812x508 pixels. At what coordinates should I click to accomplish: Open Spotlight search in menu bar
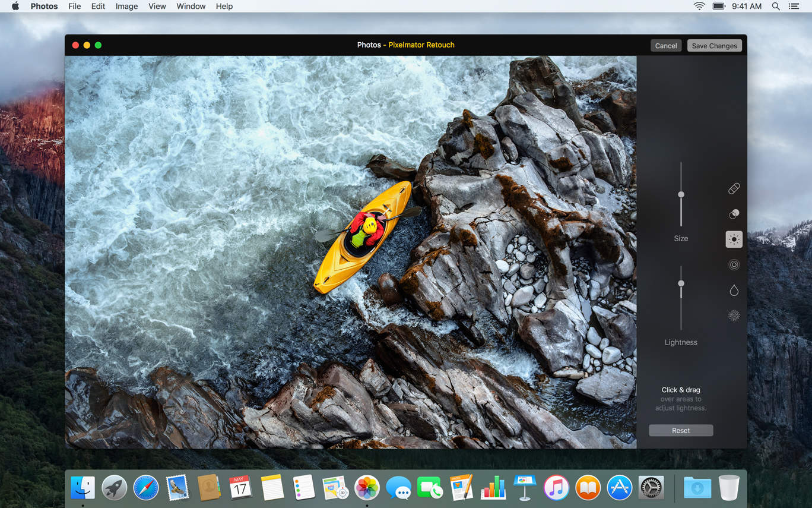tap(775, 6)
